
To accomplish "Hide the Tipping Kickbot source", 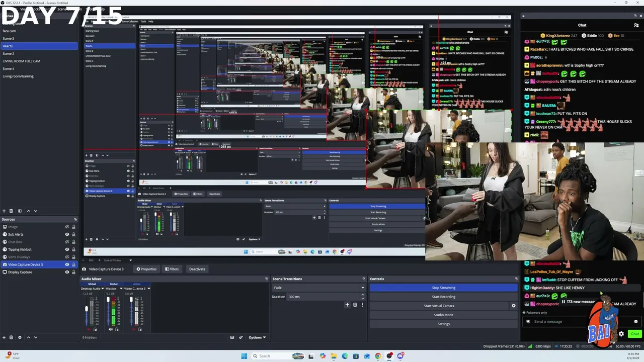I will [x=67, y=249].
